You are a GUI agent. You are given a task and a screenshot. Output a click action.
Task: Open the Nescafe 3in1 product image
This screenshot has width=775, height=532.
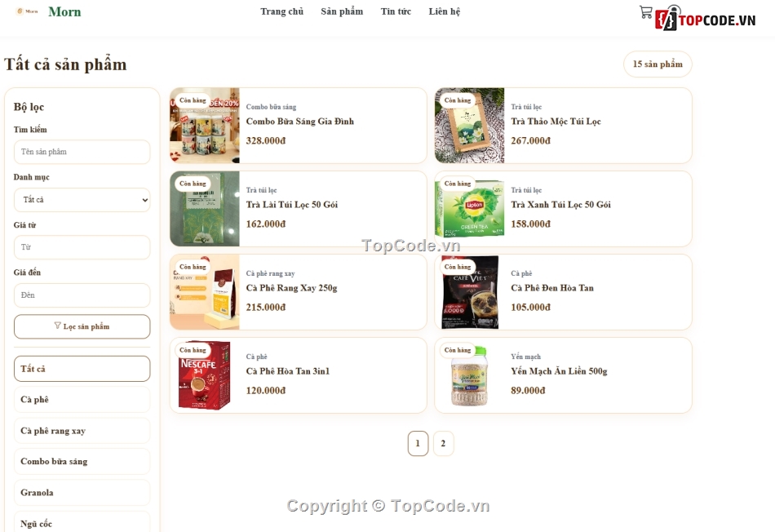205,375
